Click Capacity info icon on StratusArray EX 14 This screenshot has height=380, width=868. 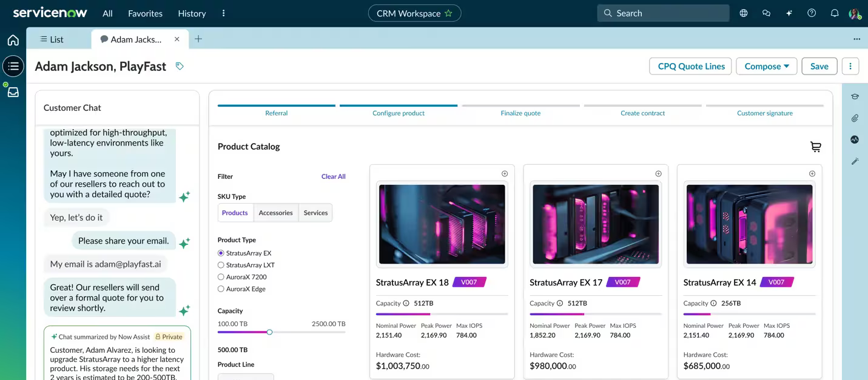(x=713, y=303)
